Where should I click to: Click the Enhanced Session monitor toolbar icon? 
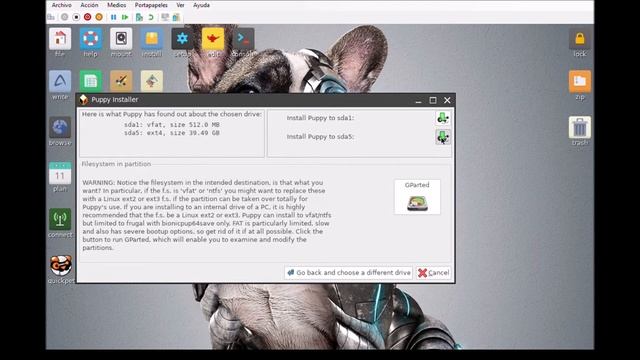pyautogui.click(x=165, y=17)
